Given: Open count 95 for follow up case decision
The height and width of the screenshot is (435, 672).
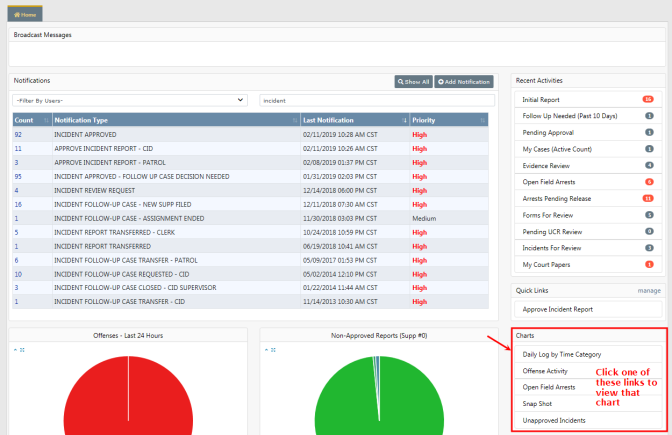Looking at the screenshot, I should (18, 175).
